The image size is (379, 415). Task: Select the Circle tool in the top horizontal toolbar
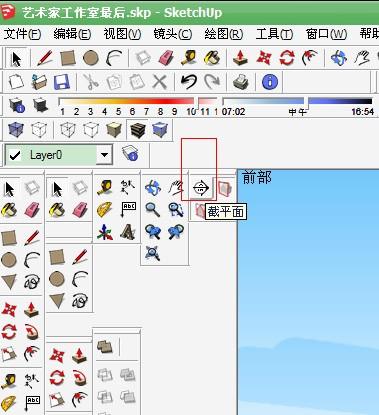click(91, 58)
